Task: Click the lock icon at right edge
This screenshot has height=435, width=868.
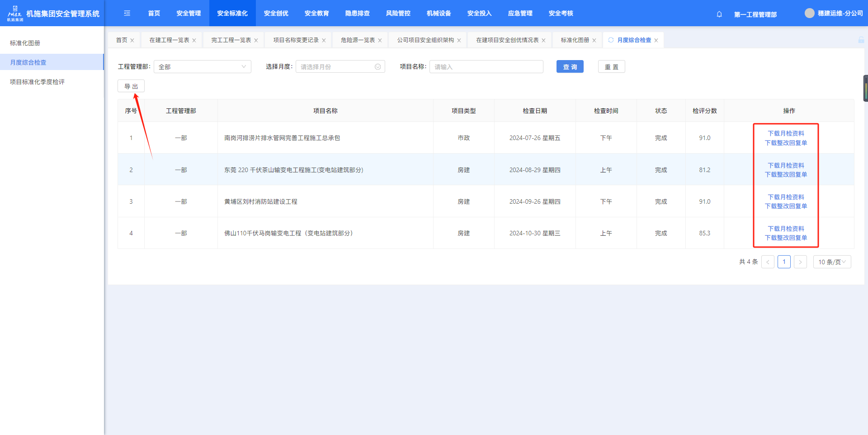Action: tap(861, 40)
